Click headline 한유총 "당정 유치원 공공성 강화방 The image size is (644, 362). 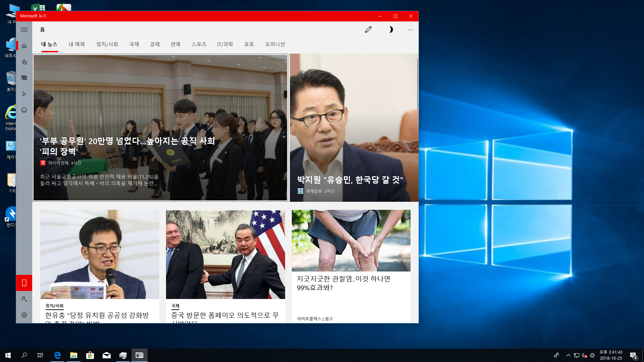(97, 318)
